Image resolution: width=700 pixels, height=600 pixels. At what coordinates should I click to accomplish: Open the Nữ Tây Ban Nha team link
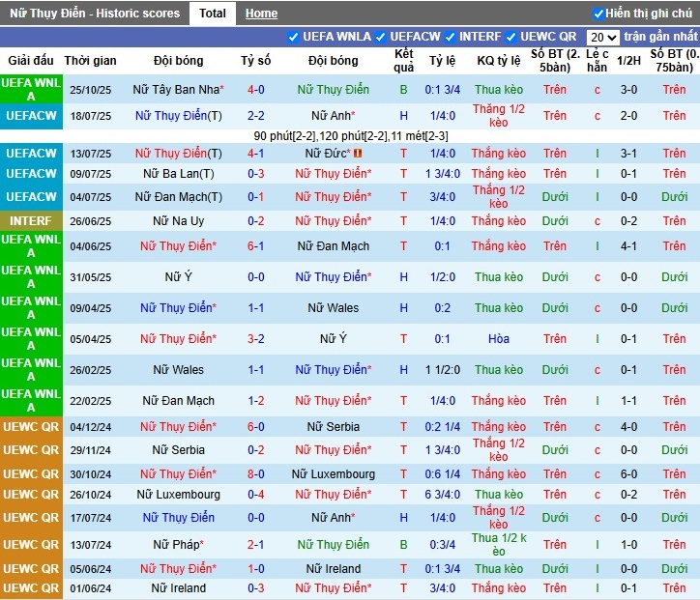[x=176, y=90]
